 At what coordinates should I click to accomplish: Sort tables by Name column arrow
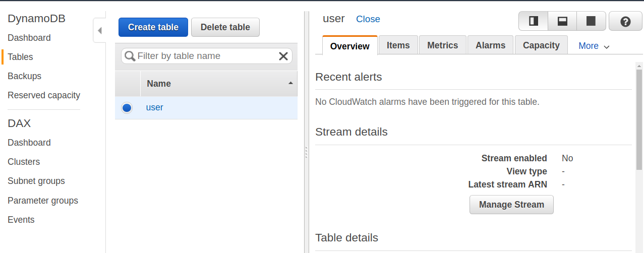pos(290,83)
